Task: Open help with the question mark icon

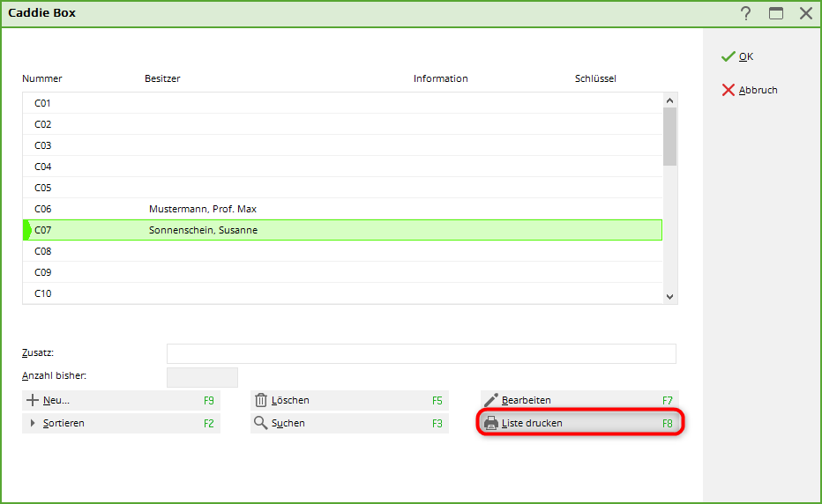Action: (x=746, y=13)
